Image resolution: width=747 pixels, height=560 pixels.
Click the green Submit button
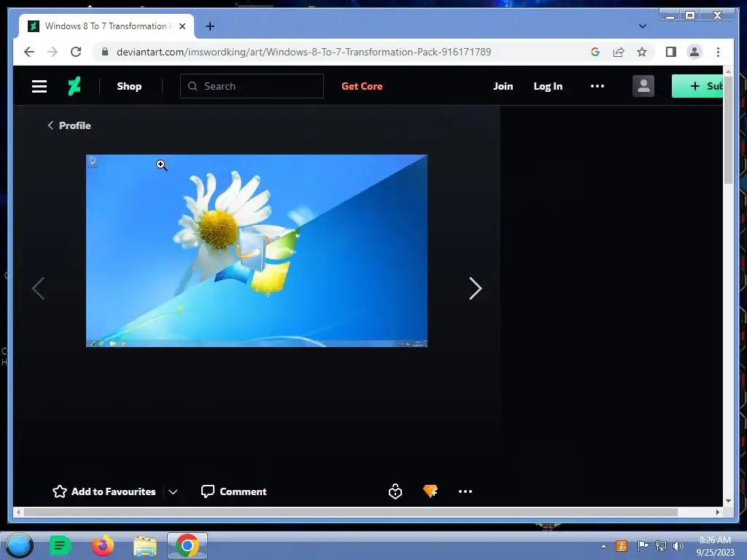coord(698,86)
